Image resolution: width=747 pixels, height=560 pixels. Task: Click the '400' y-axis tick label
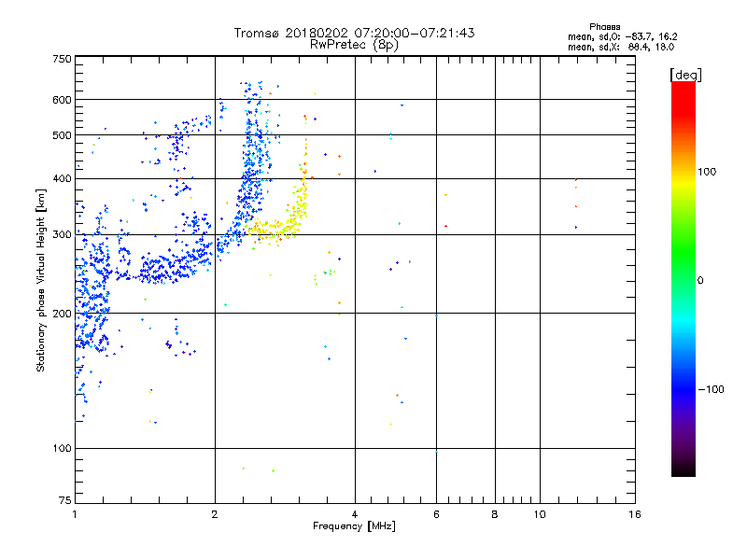click(62, 178)
